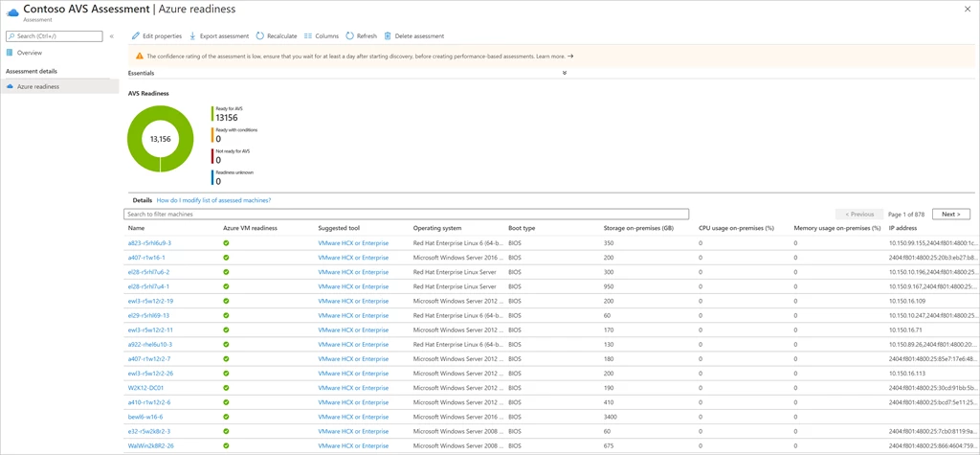Click the Previous page button
Screen dimensions: 980x455
click(x=859, y=214)
